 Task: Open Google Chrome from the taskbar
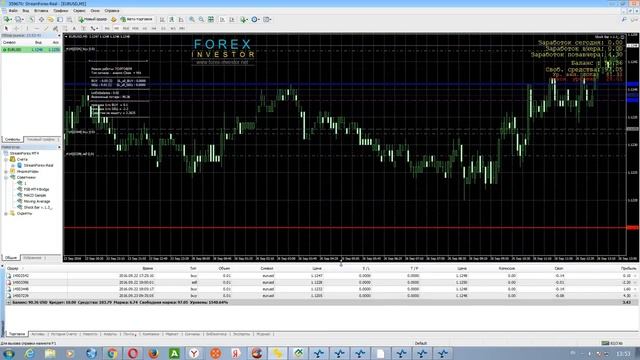coord(112,353)
